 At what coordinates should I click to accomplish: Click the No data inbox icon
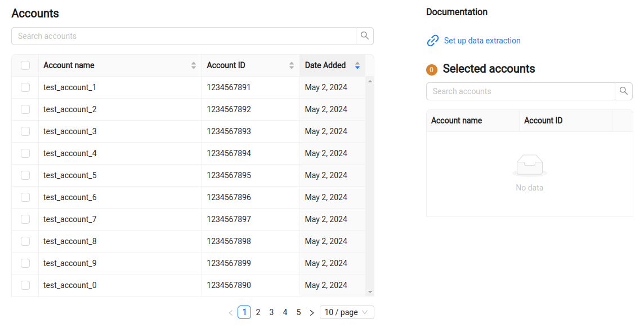click(529, 166)
